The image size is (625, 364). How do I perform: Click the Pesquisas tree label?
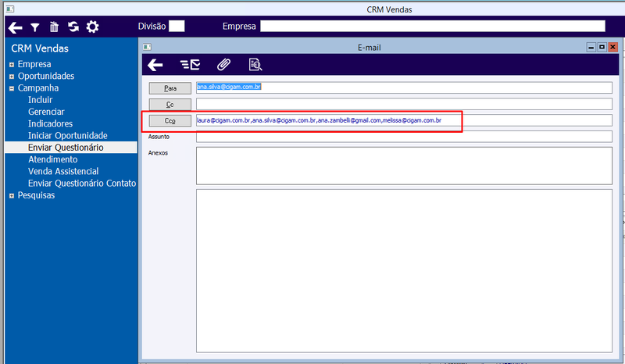click(x=36, y=195)
